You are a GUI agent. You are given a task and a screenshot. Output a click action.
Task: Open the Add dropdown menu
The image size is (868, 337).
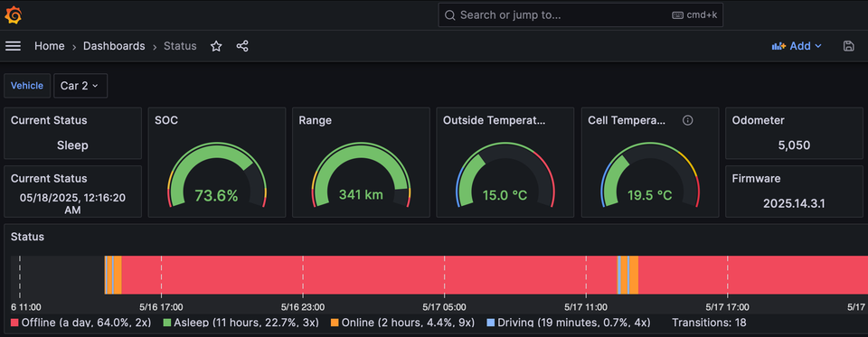(797, 46)
